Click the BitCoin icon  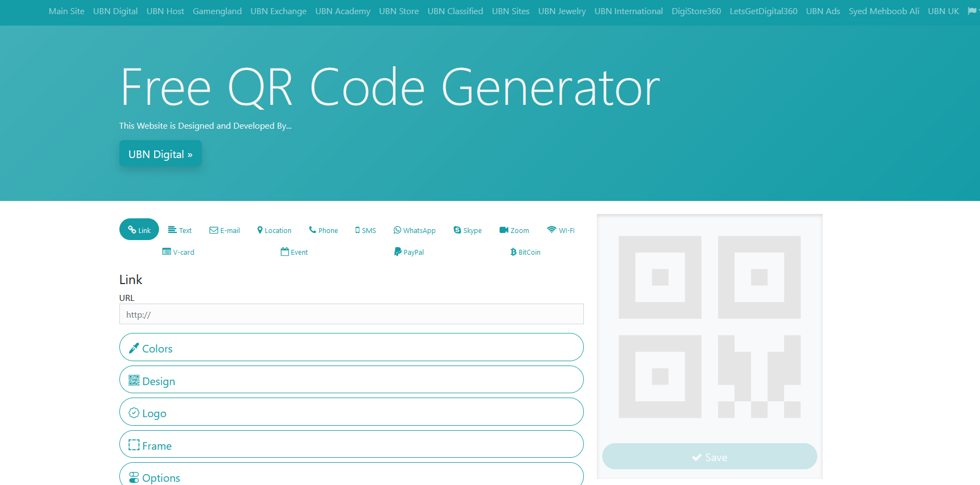pos(513,251)
